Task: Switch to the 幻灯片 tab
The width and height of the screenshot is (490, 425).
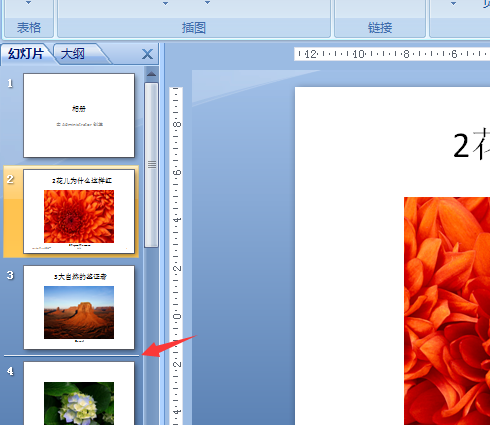Action: click(26, 54)
